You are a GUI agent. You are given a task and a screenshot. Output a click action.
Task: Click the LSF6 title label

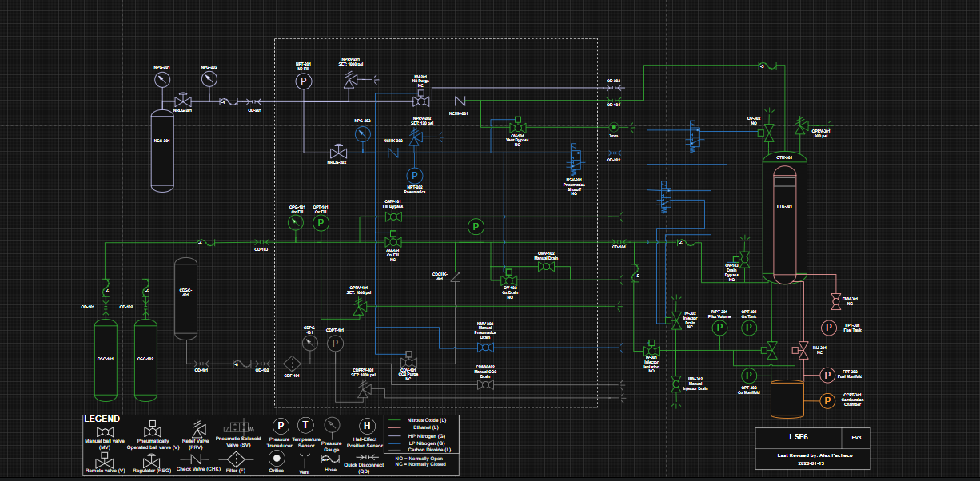(799, 437)
